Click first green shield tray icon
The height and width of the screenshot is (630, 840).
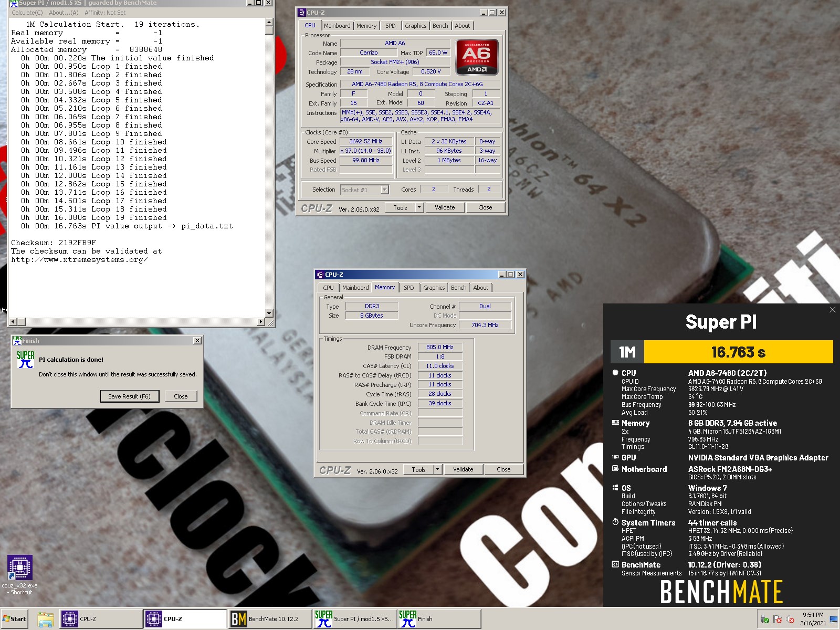(x=765, y=619)
